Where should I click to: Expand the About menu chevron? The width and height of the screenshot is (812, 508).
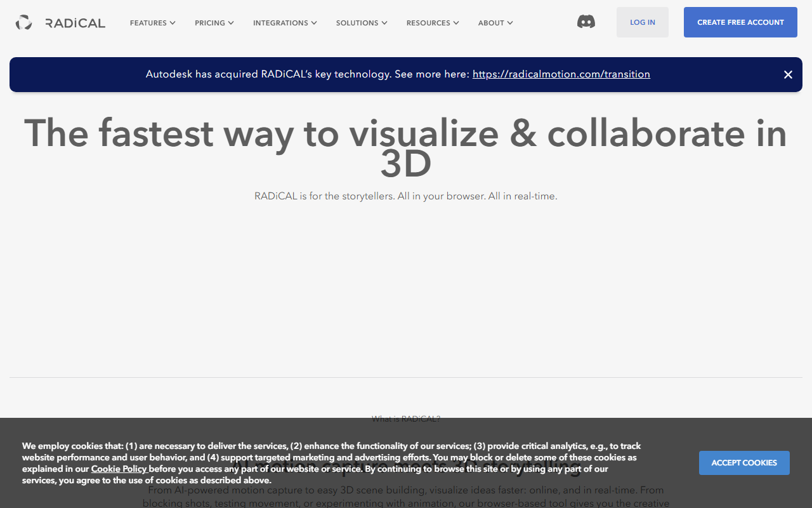tap(510, 23)
